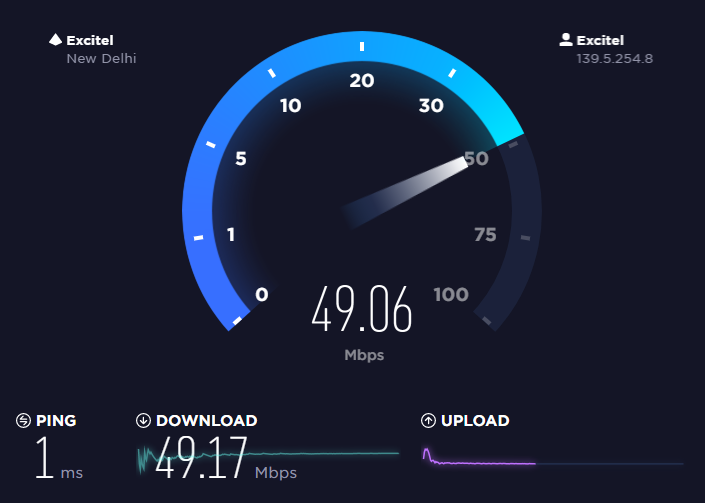Click the UPLOAD label
The image size is (705, 503).
[x=475, y=421]
